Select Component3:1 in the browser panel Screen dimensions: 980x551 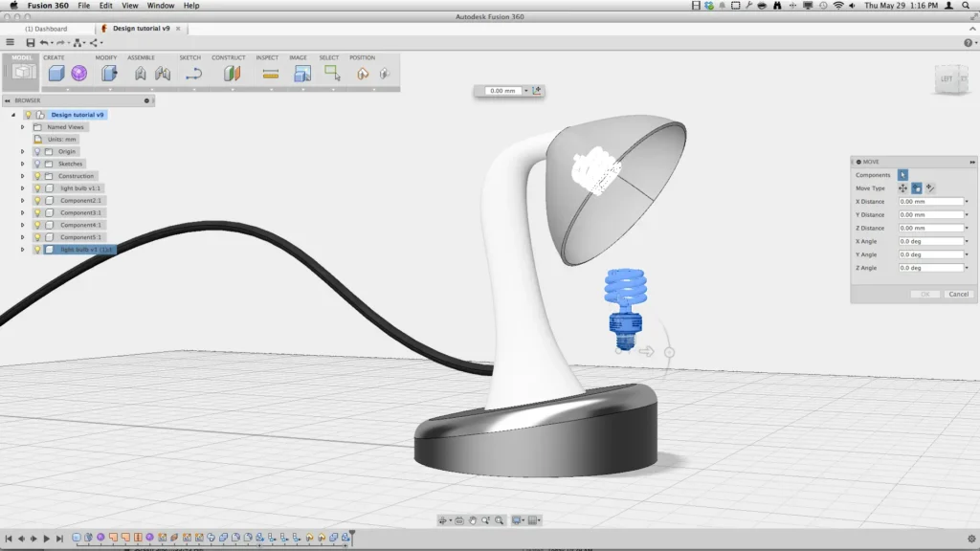pos(82,212)
